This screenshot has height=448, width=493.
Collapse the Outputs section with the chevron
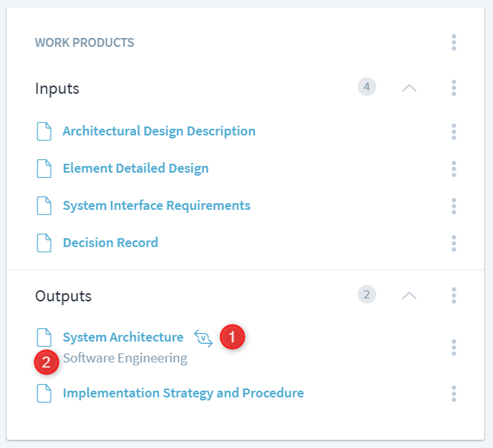(x=409, y=295)
